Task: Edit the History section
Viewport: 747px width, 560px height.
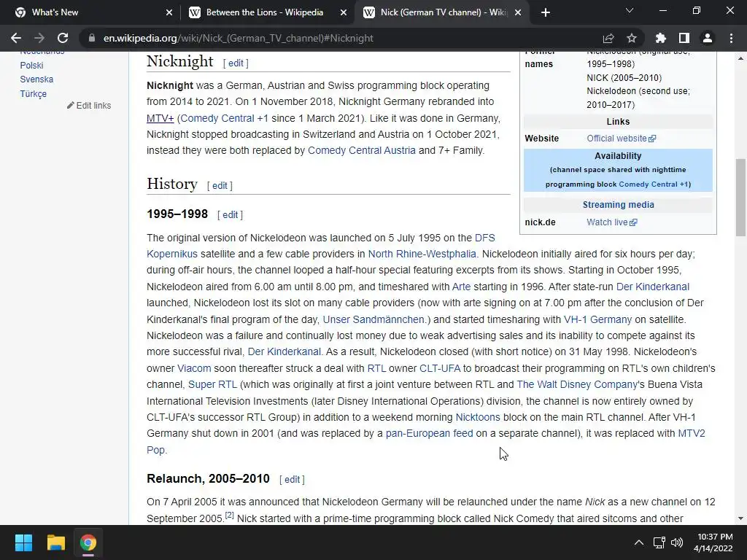Action: point(220,186)
